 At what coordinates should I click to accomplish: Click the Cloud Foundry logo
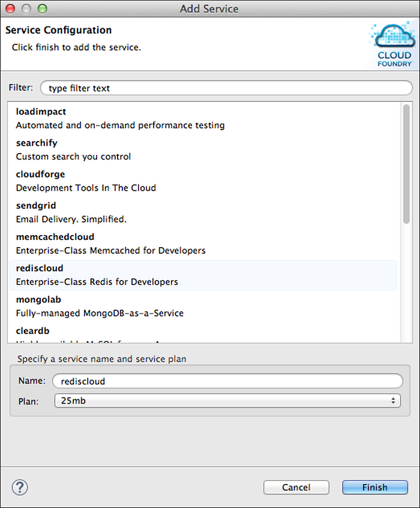pyautogui.click(x=394, y=44)
